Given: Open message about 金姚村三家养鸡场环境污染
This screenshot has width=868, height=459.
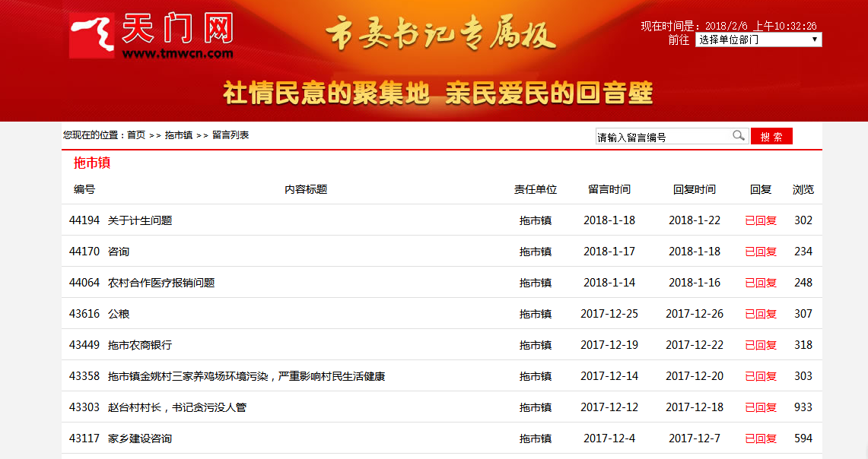Looking at the screenshot, I should (246, 376).
